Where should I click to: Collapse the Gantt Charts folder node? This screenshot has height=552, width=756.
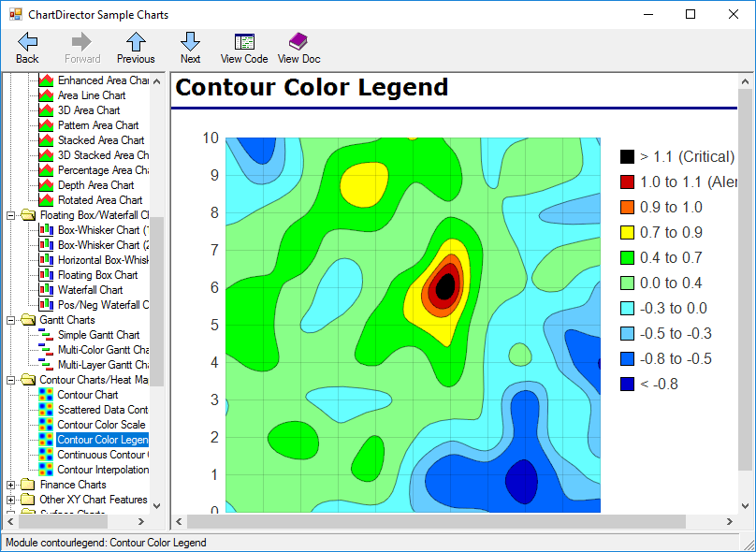coord(11,320)
